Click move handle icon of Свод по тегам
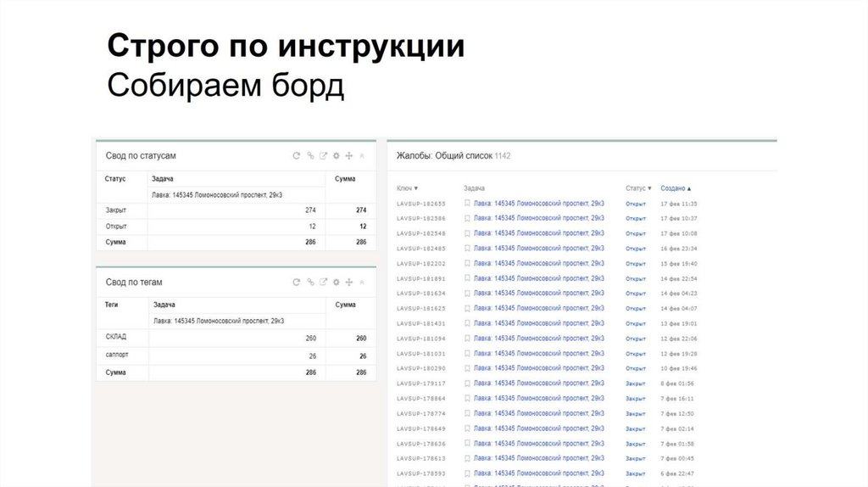Screen dimensions: 868x487 tap(349, 283)
